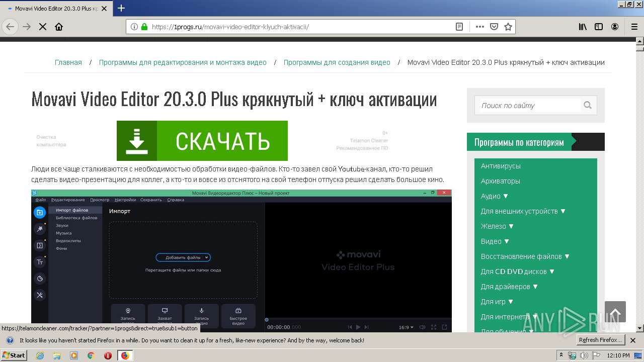Expand the Аудио category
Viewport: 644px width, 362px height.
click(495, 196)
